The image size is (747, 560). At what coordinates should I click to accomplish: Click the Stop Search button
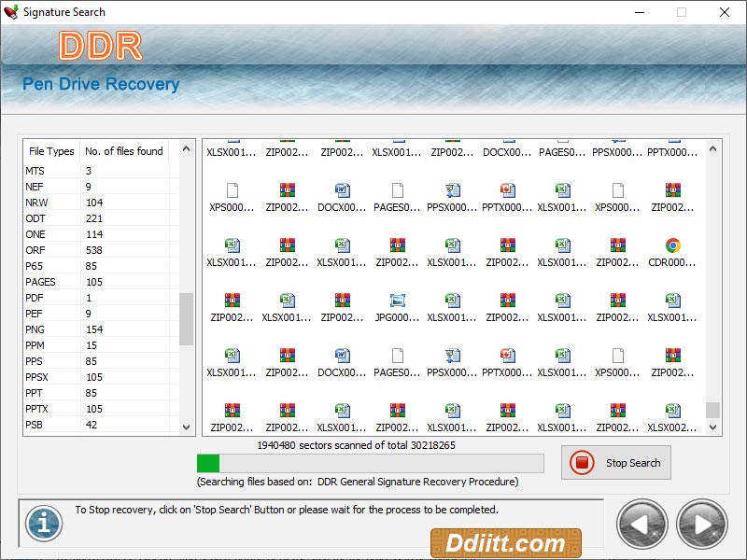[x=615, y=463]
